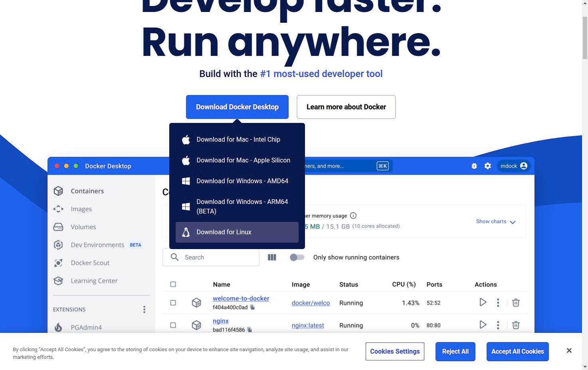Click the nginx container cube icon
This screenshot has width=588, height=370.
tap(196, 325)
